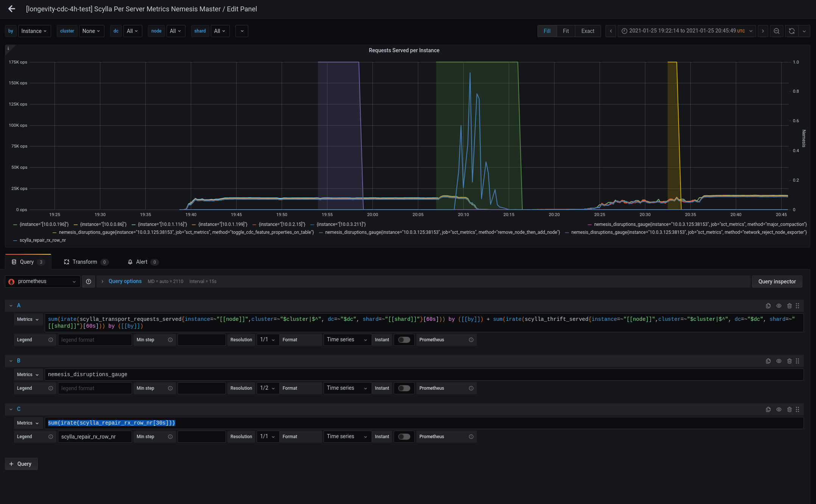Open Min step info icon for query A
The image size is (816, 504).
[x=170, y=340]
